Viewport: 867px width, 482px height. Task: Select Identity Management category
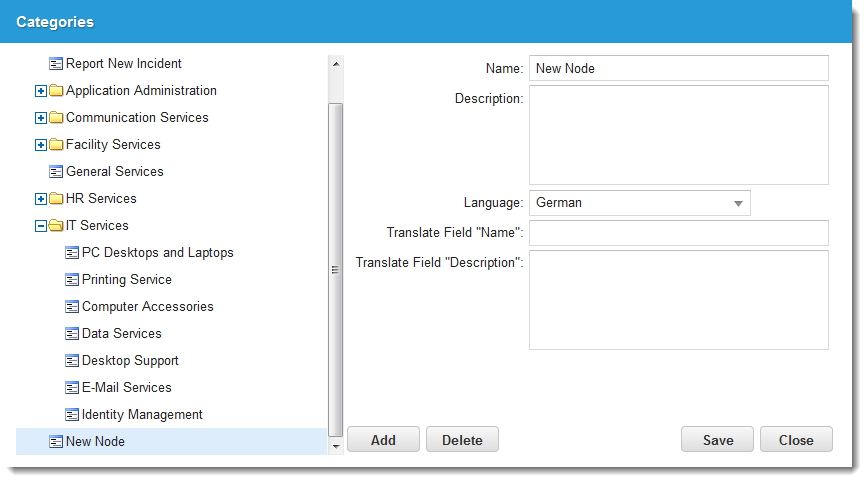[x=142, y=415]
